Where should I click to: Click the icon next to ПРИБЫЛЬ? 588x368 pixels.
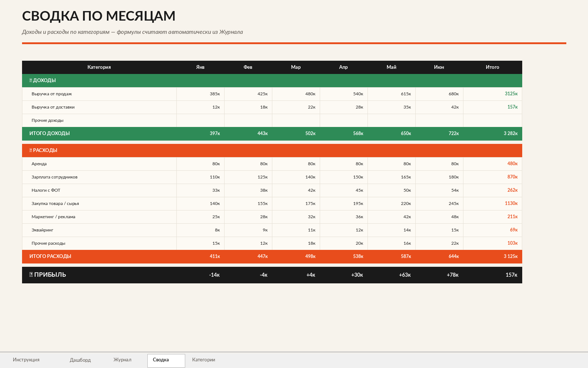click(31, 275)
